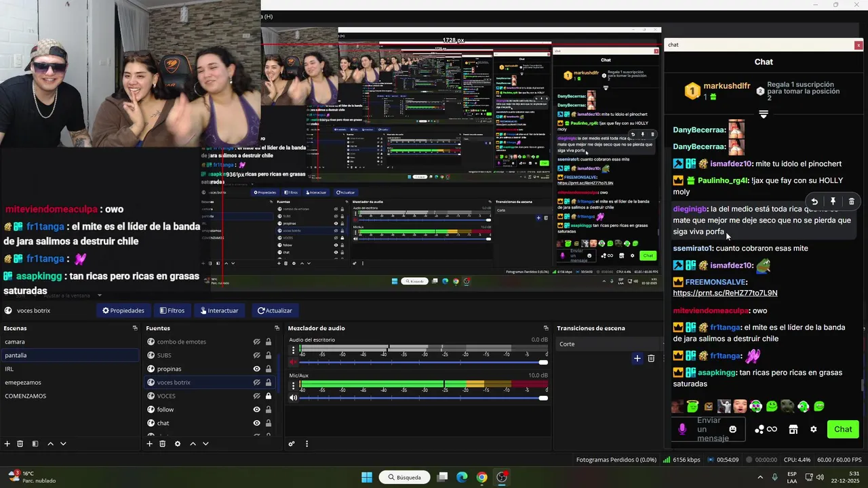This screenshot has width=868, height=488.
Task: Hide the chat source
Action: click(x=257, y=423)
